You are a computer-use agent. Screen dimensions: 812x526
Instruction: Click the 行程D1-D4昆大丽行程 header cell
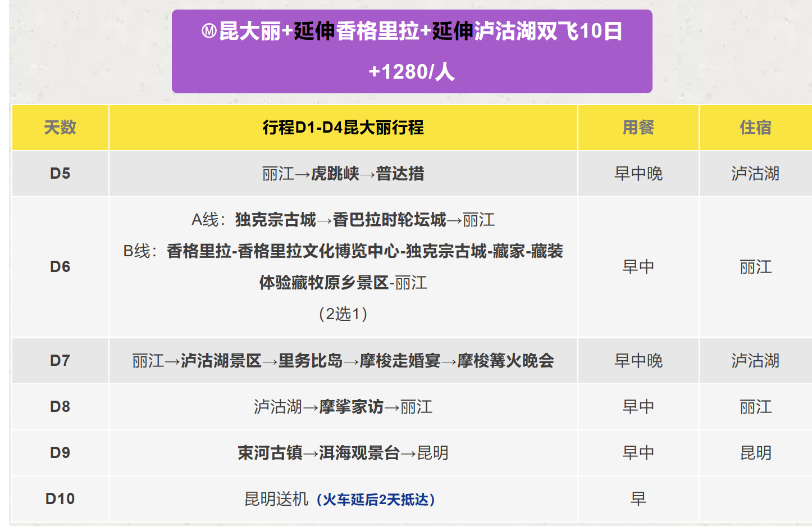pos(343,128)
